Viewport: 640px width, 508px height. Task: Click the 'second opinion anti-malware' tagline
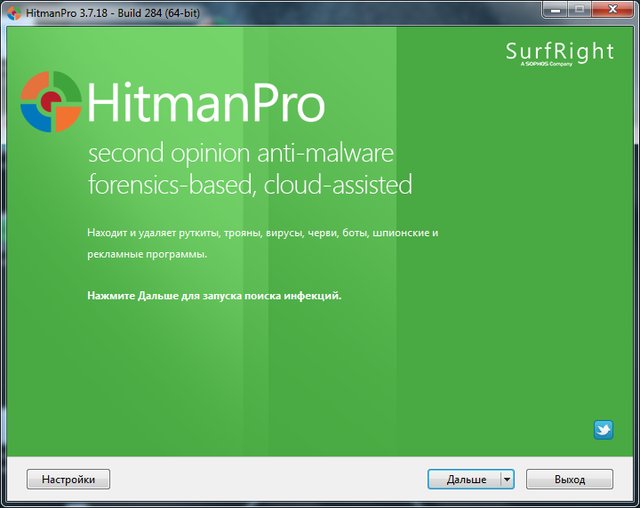tap(241, 153)
